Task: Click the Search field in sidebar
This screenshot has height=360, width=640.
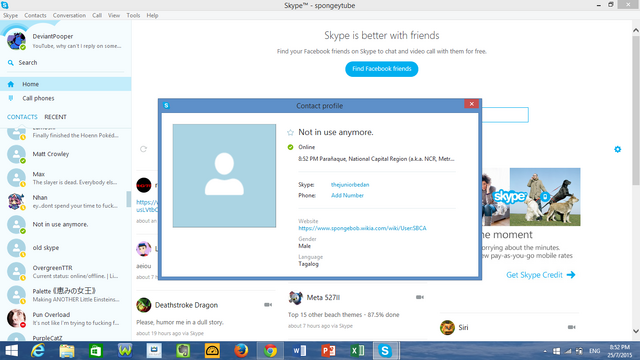Action: coord(65,63)
